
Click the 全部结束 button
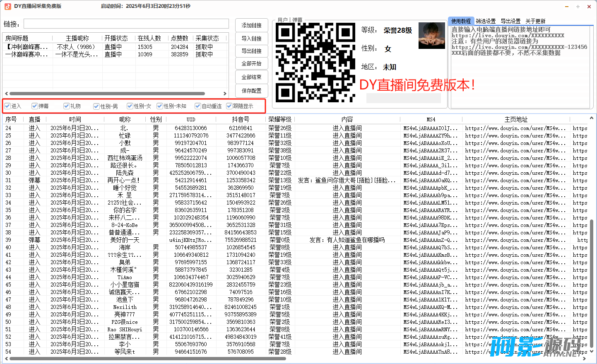[252, 77]
